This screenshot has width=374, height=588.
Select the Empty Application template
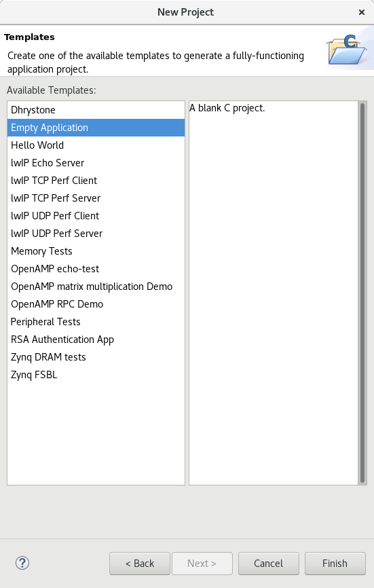click(96, 128)
